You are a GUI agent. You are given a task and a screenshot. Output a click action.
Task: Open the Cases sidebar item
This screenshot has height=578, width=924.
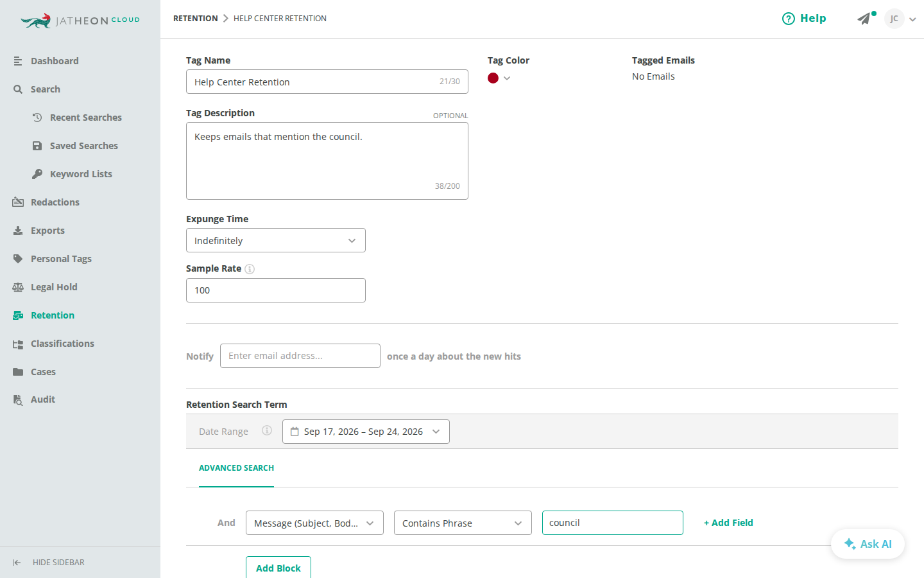[43, 372]
